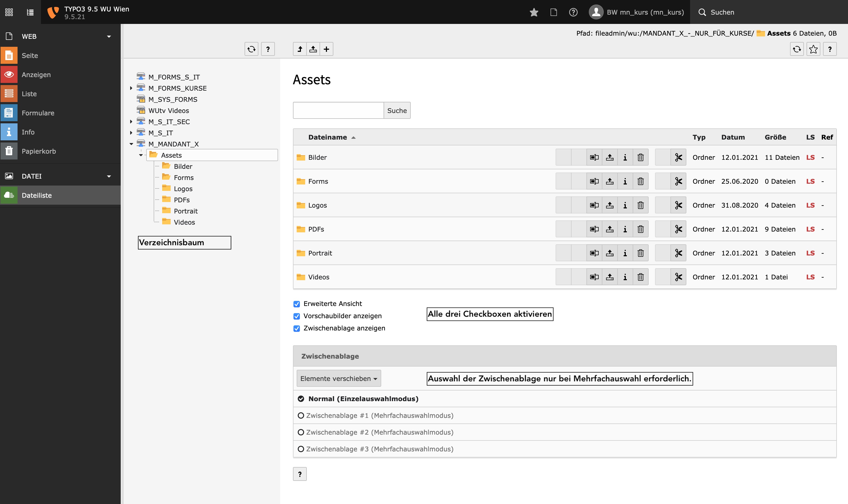Rename the Portrait folder

[x=594, y=253]
